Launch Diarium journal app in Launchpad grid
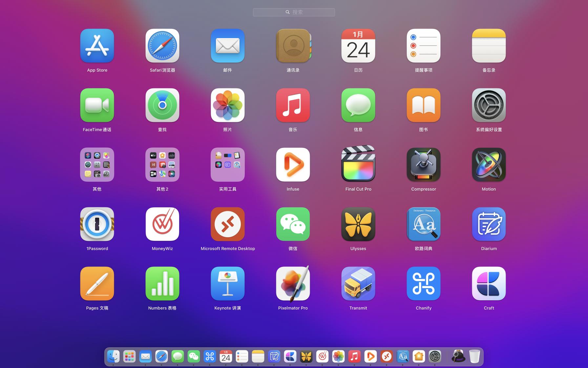This screenshot has height=368, width=588. tap(489, 224)
